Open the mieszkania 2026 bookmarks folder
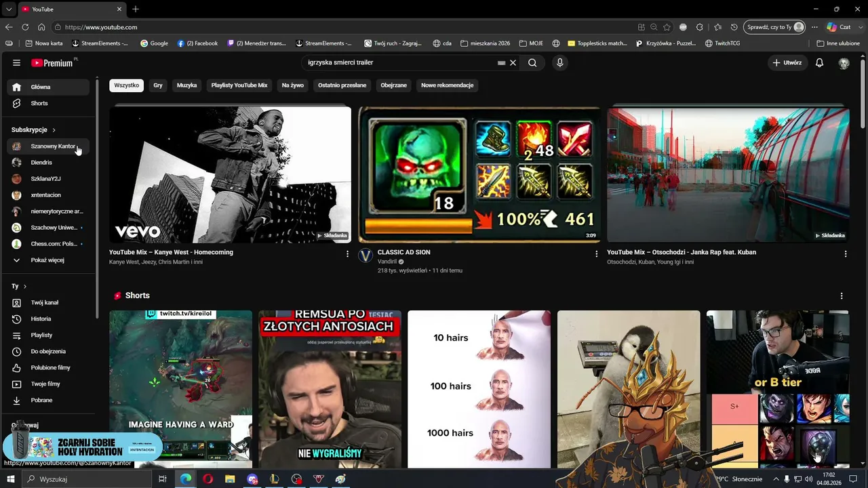The height and width of the screenshot is (488, 868). (x=485, y=43)
